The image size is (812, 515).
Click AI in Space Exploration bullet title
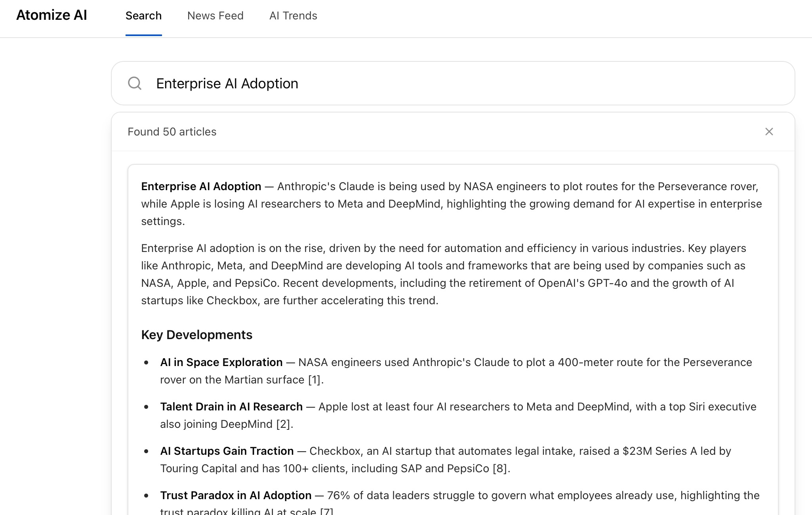221,362
